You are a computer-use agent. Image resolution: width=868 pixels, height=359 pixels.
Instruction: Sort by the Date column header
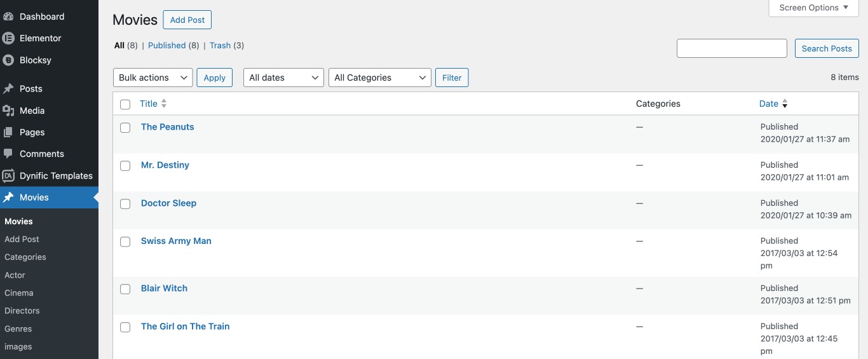(x=769, y=104)
